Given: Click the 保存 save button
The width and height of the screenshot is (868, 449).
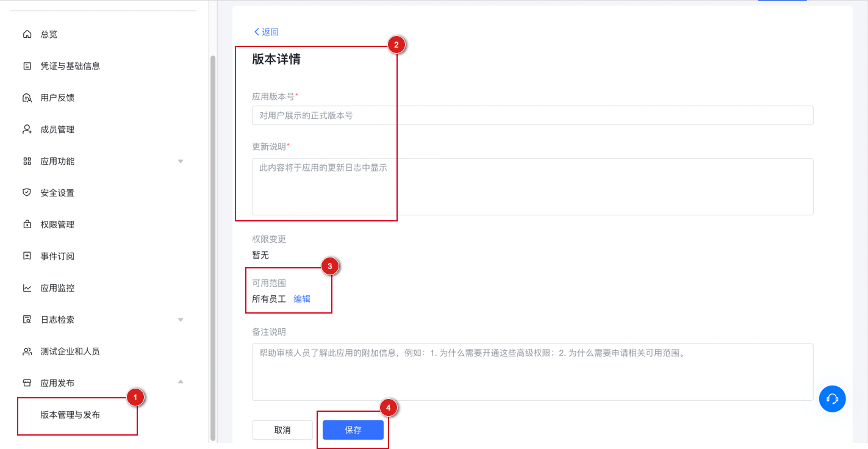Looking at the screenshot, I should pyautogui.click(x=353, y=429).
